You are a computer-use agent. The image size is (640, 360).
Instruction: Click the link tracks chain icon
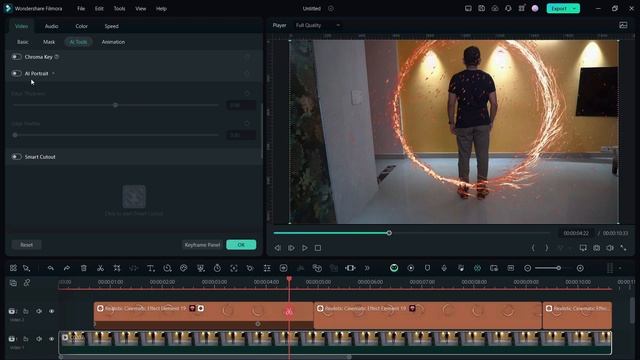[x=27, y=282]
